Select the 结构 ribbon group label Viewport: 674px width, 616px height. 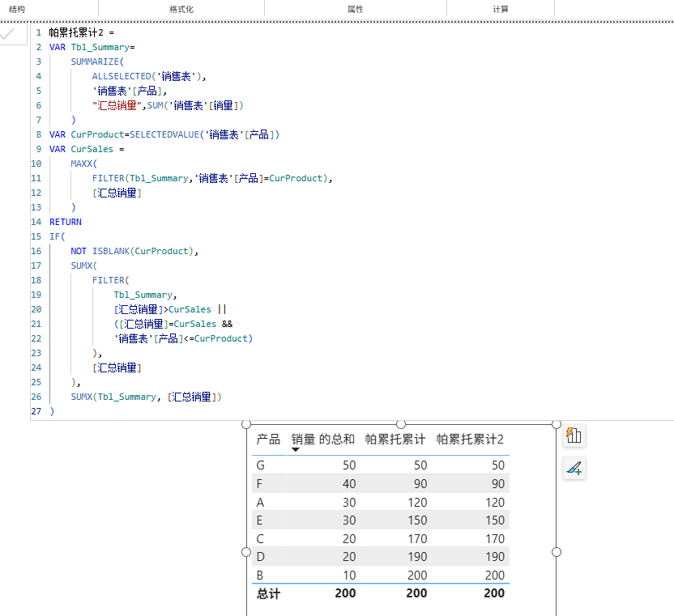click(17, 9)
